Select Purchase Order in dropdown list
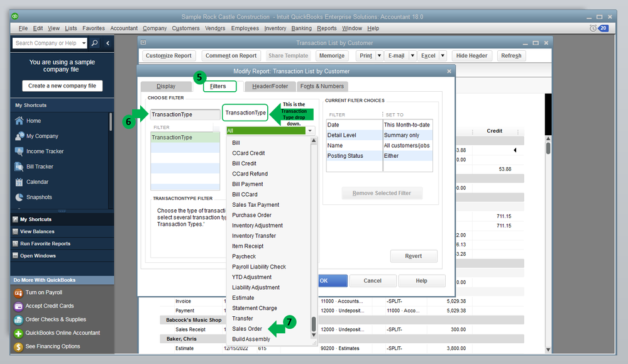The width and height of the screenshot is (628, 364). tap(251, 215)
